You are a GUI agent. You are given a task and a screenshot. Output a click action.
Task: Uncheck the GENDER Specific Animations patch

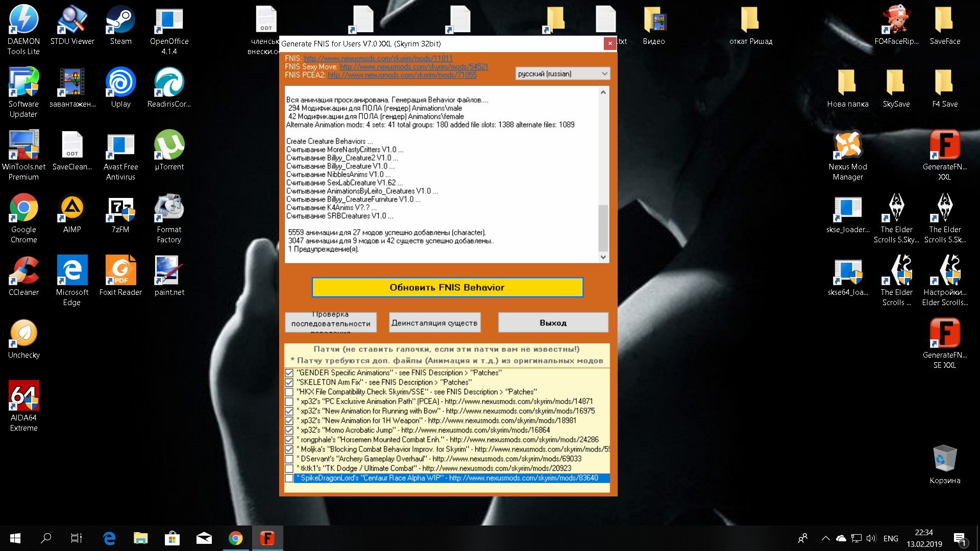coord(289,373)
